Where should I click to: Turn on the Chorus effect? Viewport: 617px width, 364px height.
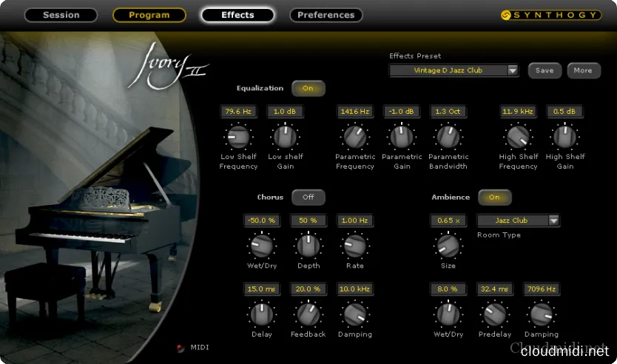tap(308, 197)
